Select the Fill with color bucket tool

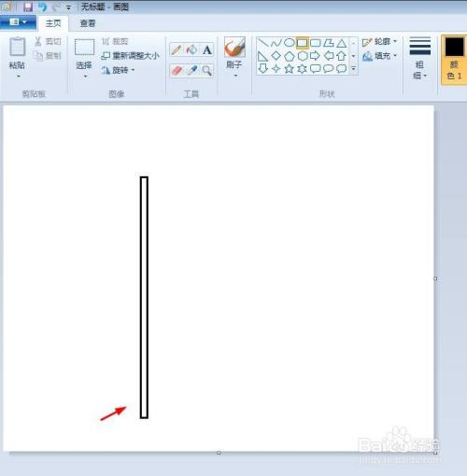coord(191,49)
